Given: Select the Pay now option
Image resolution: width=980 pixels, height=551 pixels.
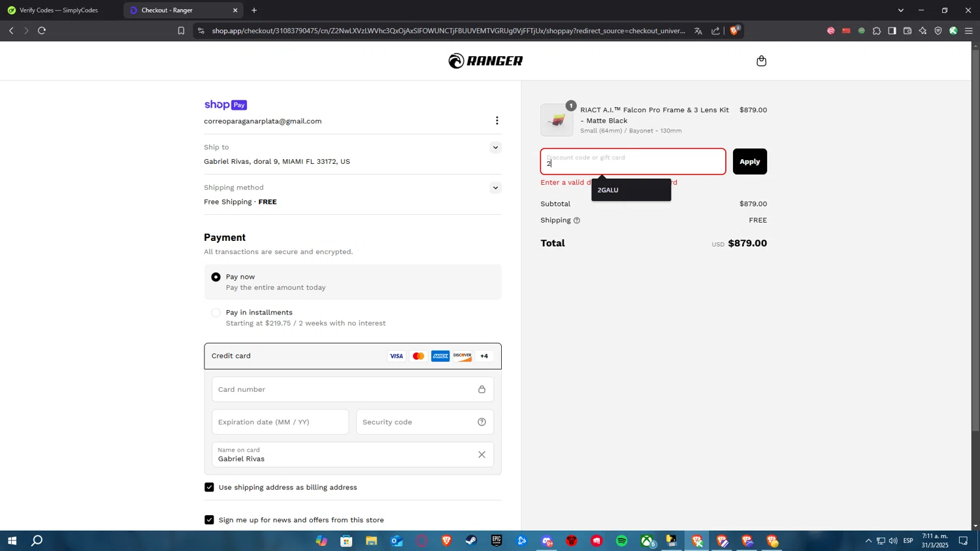Looking at the screenshot, I should click(x=216, y=277).
